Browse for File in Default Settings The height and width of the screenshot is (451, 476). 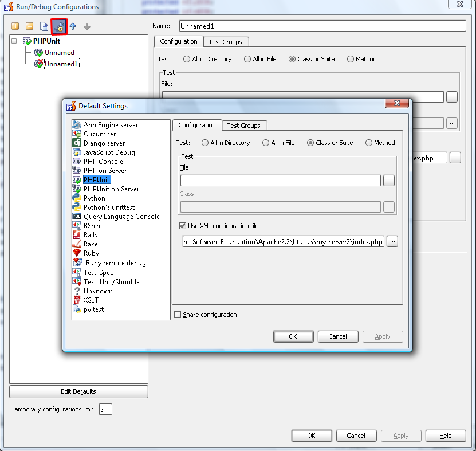389,181
